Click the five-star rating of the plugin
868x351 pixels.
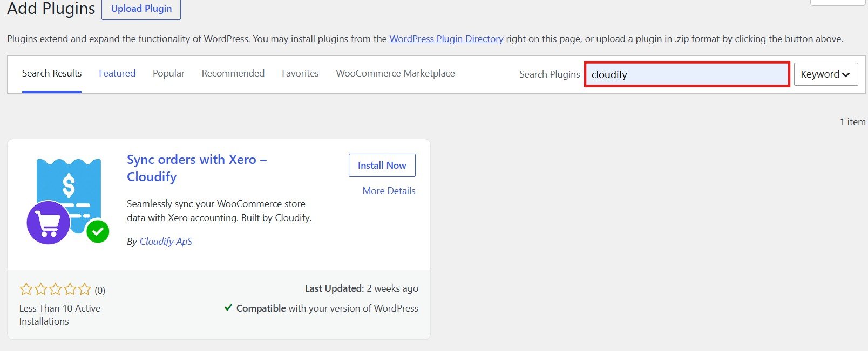55,290
